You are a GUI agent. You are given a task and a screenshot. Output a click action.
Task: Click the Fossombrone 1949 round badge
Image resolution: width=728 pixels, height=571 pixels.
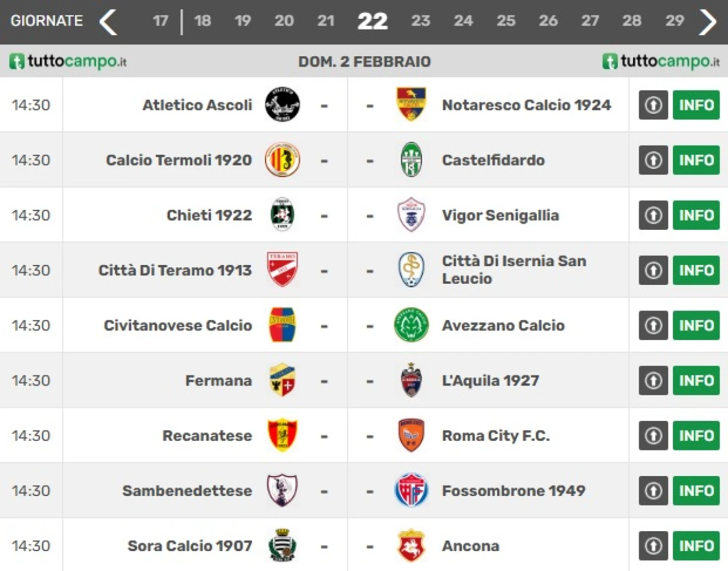pyautogui.click(x=411, y=490)
